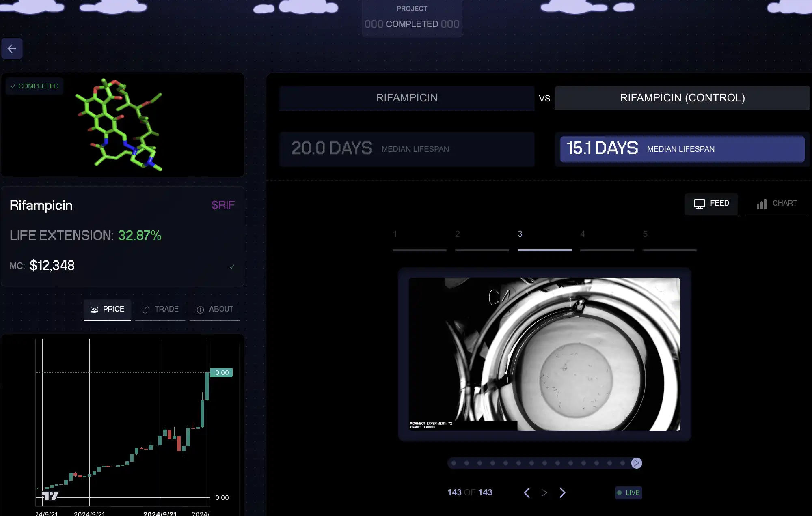Click the $RIF token link

223,205
